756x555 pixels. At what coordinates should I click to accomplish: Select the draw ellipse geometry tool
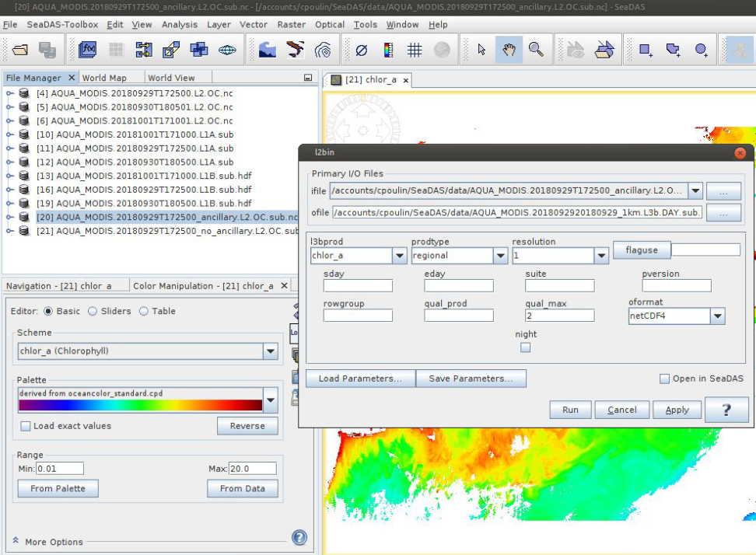(702, 50)
